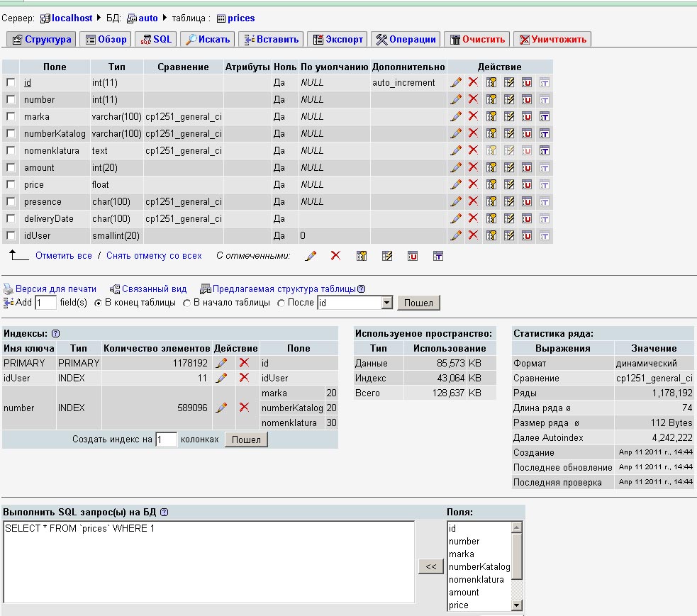Switch to the Операции tab
The width and height of the screenshot is (697, 616).
click(x=406, y=40)
